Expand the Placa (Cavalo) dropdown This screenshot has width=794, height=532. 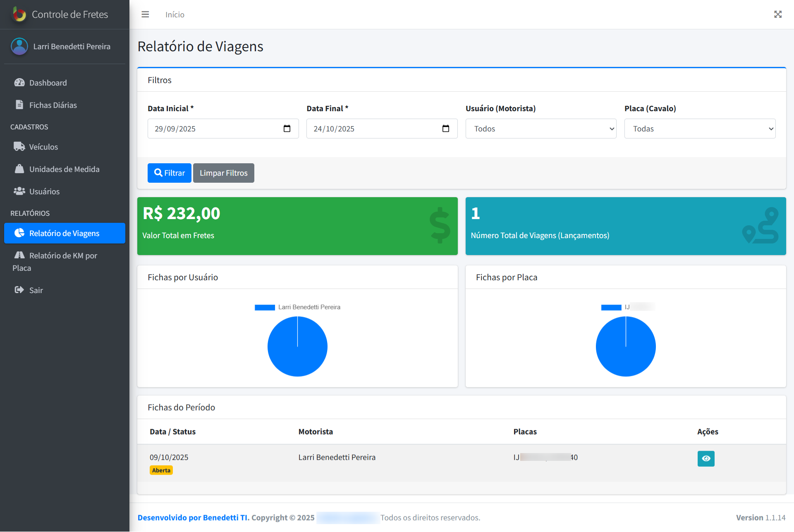pos(700,129)
